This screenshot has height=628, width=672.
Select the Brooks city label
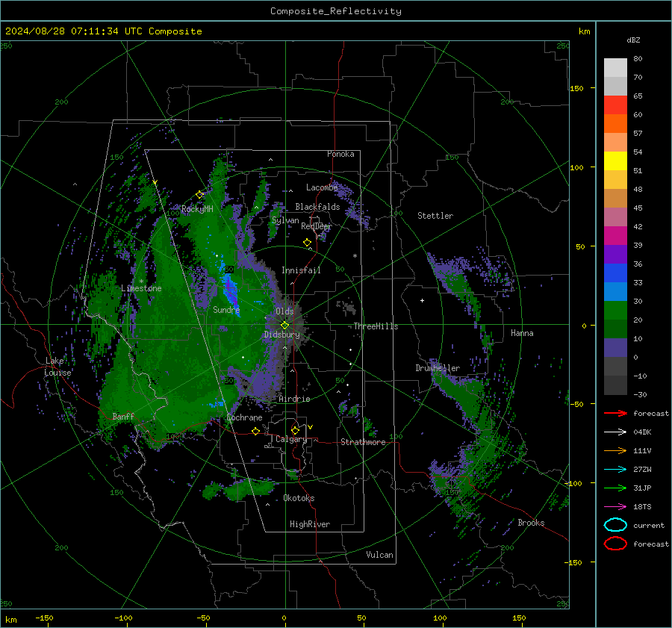(531, 523)
